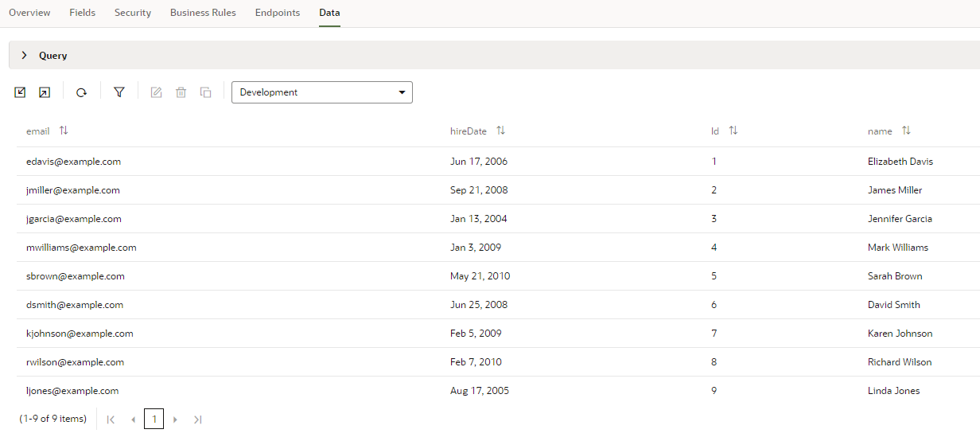Click the edit row pencil icon
This screenshot has width=980, height=445.
tap(157, 92)
